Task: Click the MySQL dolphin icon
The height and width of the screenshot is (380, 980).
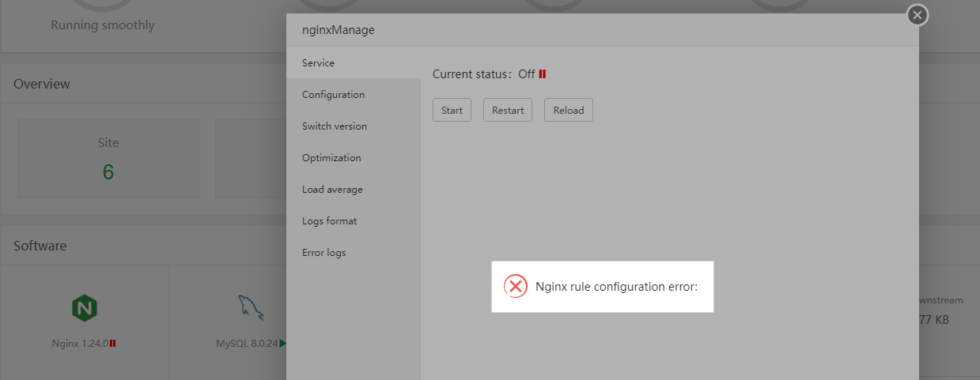Action: click(x=250, y=307)
